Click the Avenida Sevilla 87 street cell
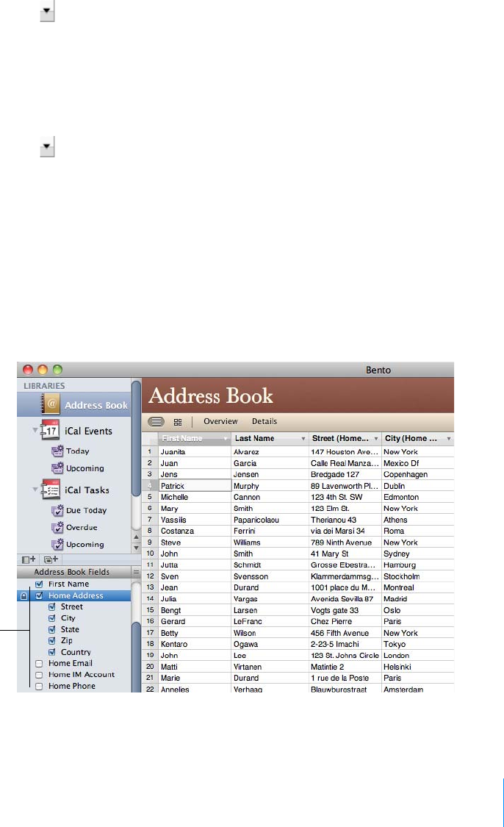Screen dimensions: 504x827 coord(345,598)
